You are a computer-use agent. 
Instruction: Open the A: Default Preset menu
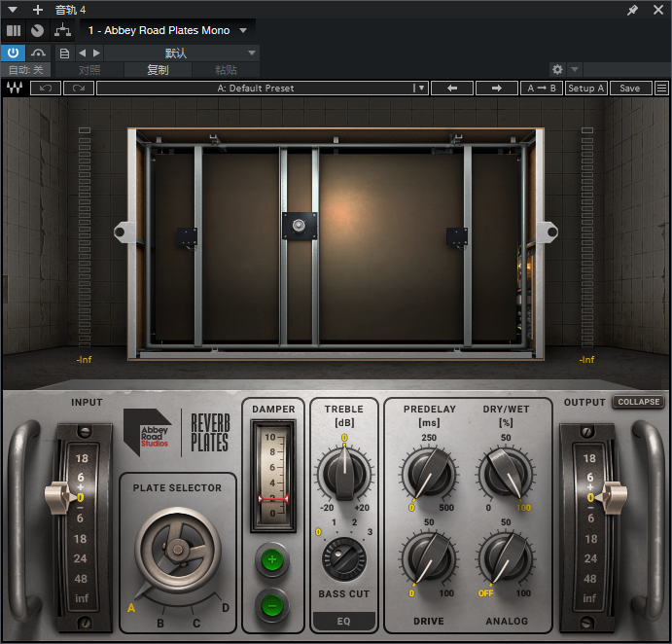pos(263,88)
